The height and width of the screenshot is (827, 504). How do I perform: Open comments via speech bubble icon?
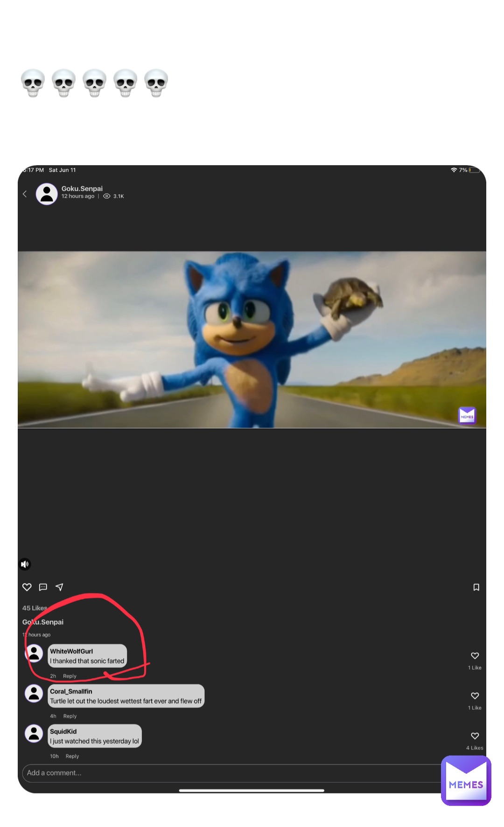pos(43,587)
